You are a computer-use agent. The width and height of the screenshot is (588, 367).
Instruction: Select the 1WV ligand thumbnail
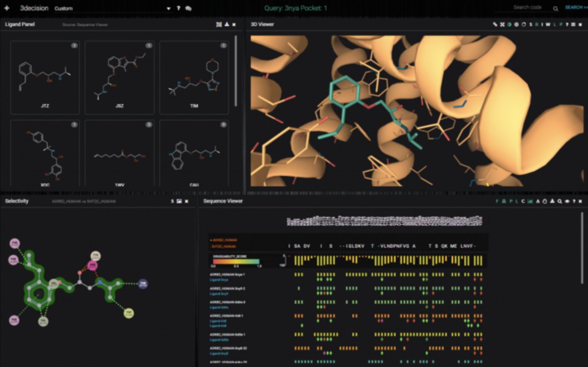click(x=119, y=153)
